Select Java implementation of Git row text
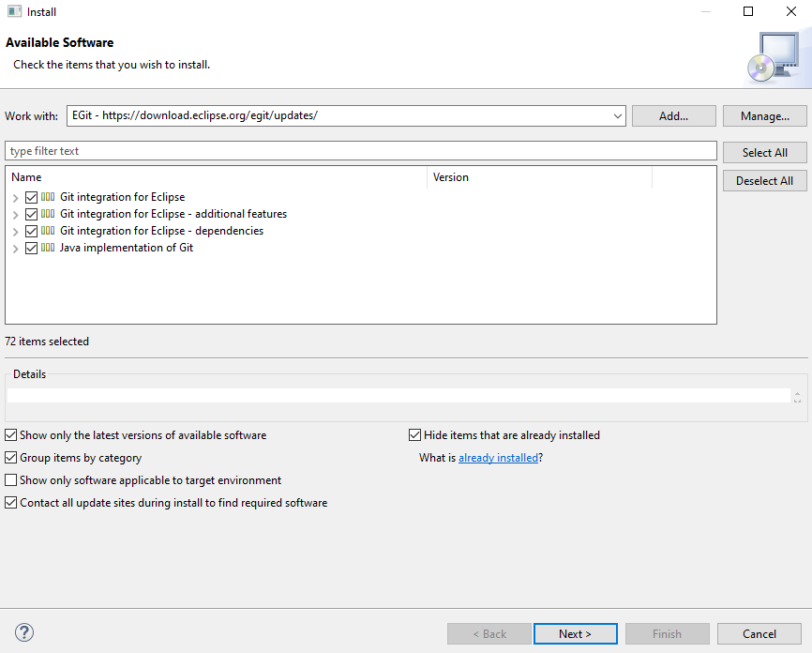The width and height of the screenshot is (812, 653). click(127, 248)
